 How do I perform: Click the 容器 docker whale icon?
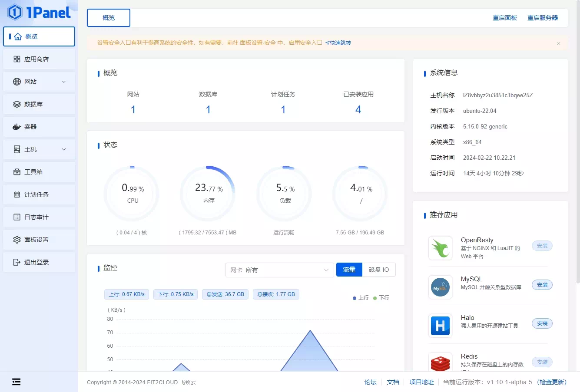tap(17, 127)
